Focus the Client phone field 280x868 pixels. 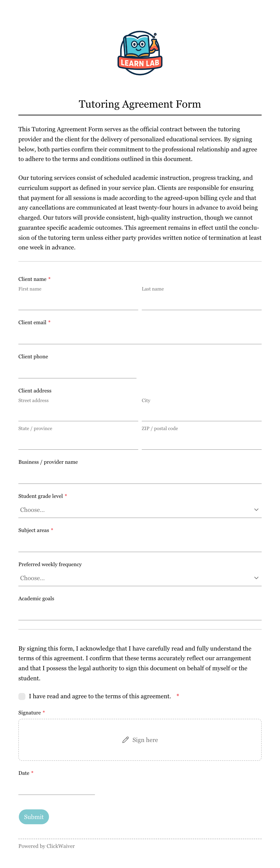(x=77, y=370)
